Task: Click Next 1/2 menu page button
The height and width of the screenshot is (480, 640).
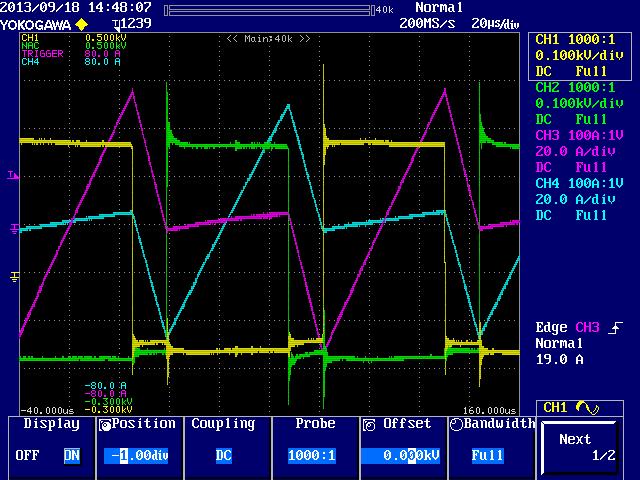Action: coord(579,447)
